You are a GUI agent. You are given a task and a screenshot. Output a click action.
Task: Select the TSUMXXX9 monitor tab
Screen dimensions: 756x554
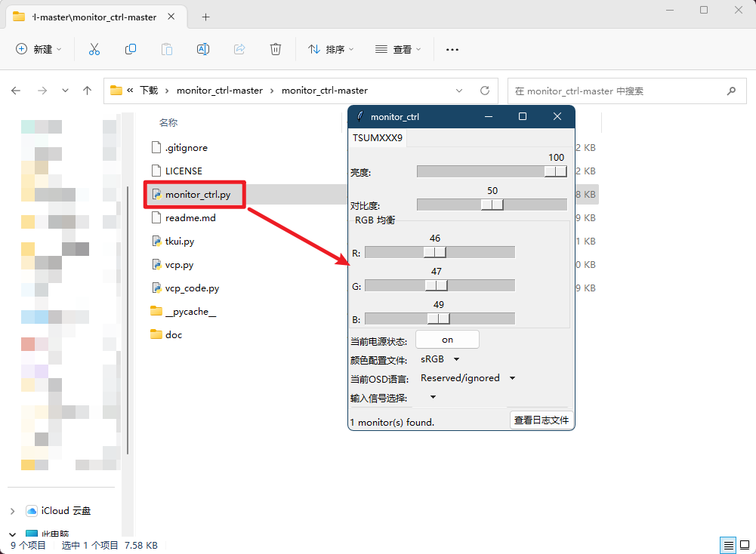[378, 138]
